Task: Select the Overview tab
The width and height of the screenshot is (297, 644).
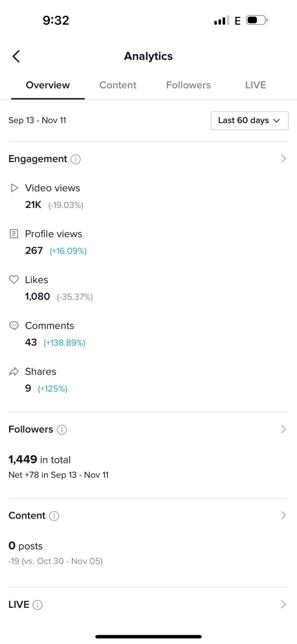Action: 48,85
